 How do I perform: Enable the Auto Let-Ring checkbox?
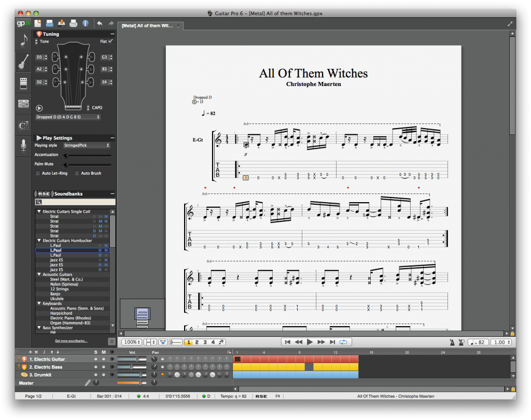[x=37, y=173]
